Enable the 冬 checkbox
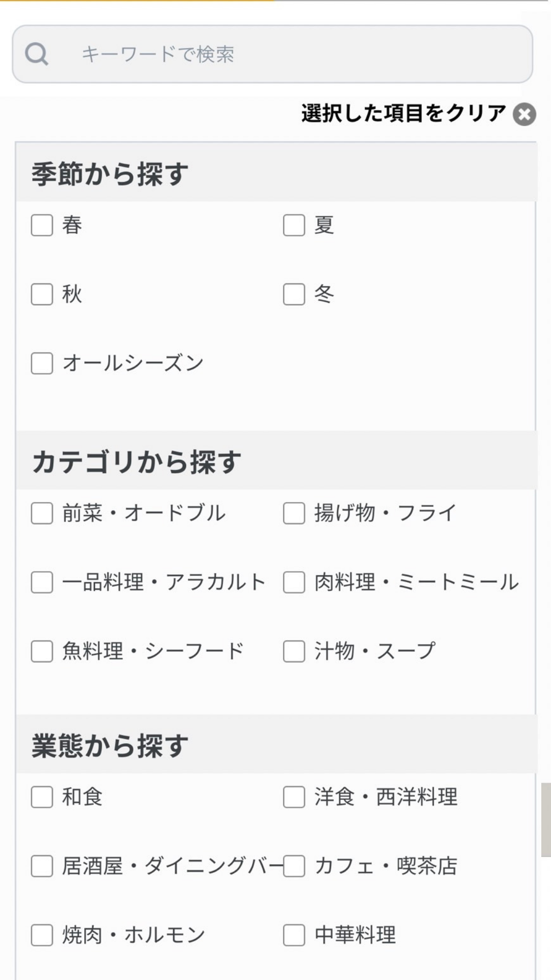Image resolution: width=551 pixels, height=980 pixels. (x=294, y=295)
